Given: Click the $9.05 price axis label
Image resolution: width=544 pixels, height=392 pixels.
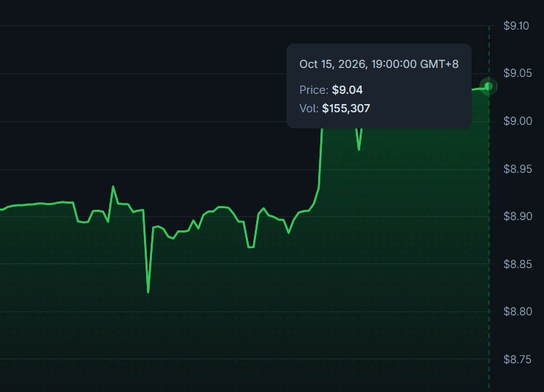Looking at the screenshot, I should [x=517, y=73].
